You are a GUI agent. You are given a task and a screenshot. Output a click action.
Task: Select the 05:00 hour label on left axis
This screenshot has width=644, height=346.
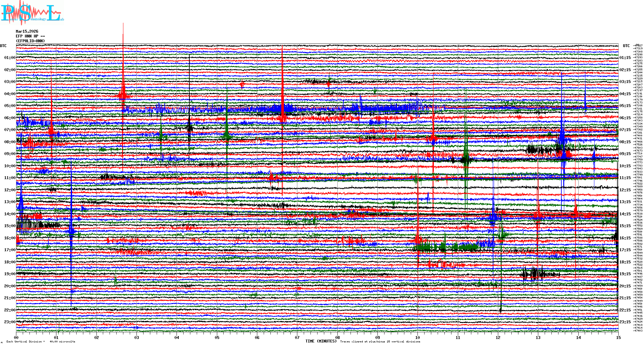(10, 106)
